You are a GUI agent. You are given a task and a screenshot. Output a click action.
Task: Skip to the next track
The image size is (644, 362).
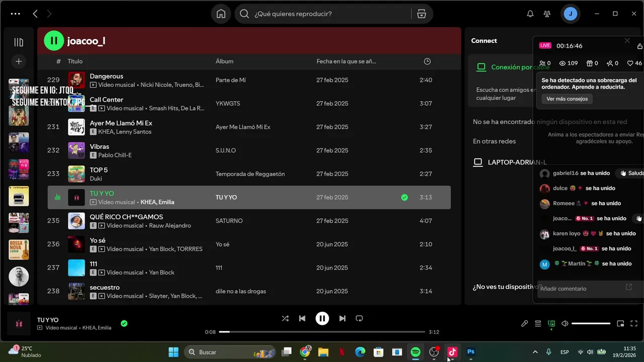click(342, 318)
